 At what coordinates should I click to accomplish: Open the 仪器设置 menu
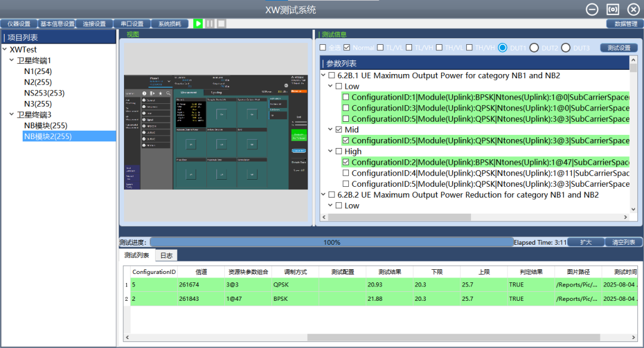(18, 24)
